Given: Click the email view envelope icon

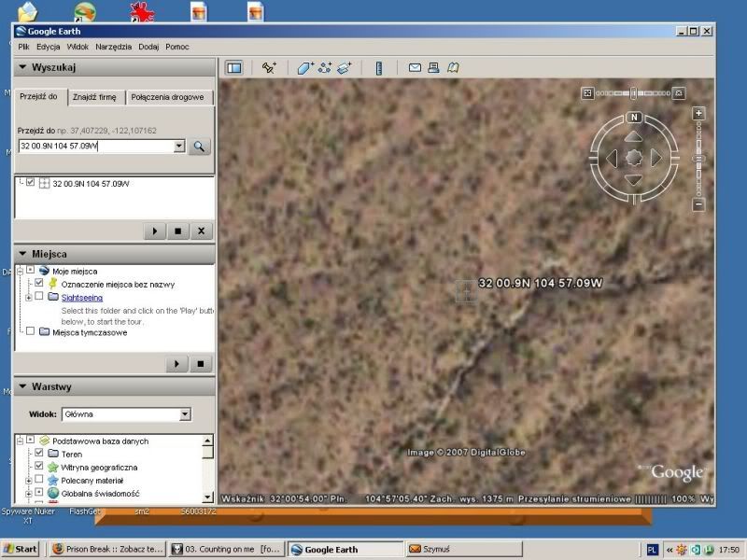Looking at the screenshot, I should click(x=415, y=67).
